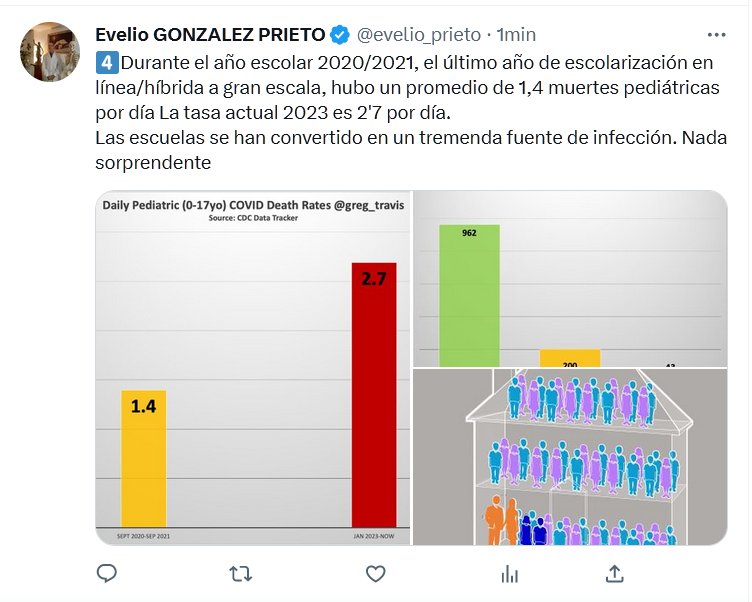The height and width of the screenshot is (602, 752).
Task: Click the number 4 emoji in tweet
Action: (x=106, y=62)
